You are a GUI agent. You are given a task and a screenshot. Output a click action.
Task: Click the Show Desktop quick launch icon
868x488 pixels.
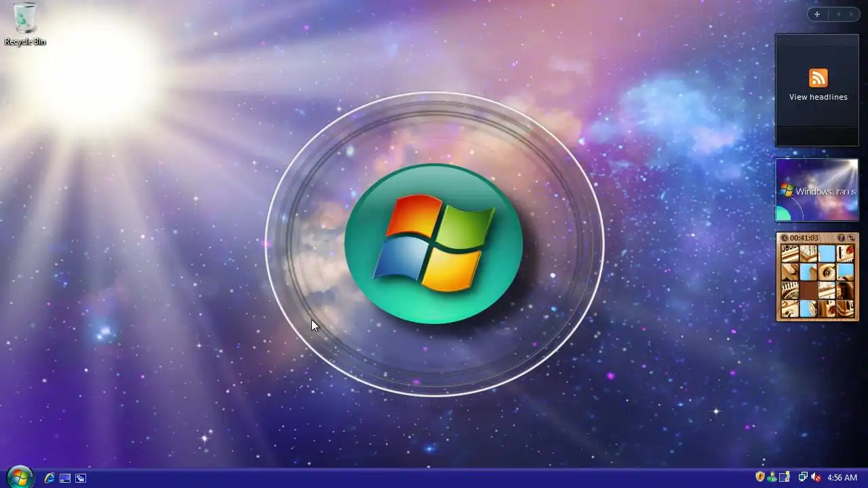click(x=65, y=478)
